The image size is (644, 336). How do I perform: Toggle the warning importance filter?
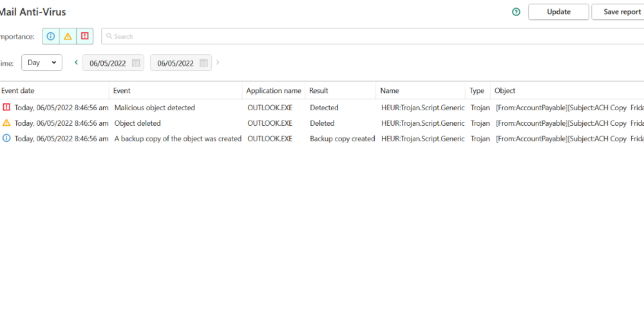[68, 36]
